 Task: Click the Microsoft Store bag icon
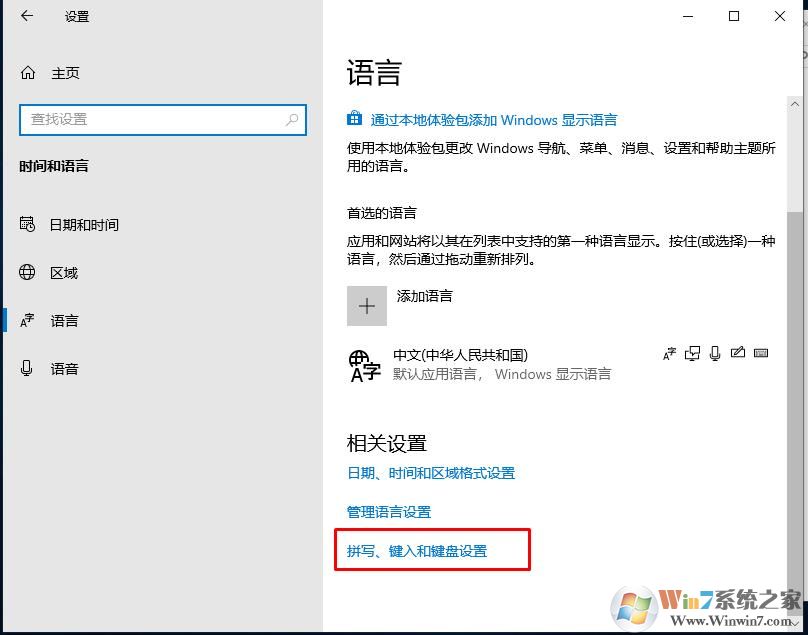[354, 119]
